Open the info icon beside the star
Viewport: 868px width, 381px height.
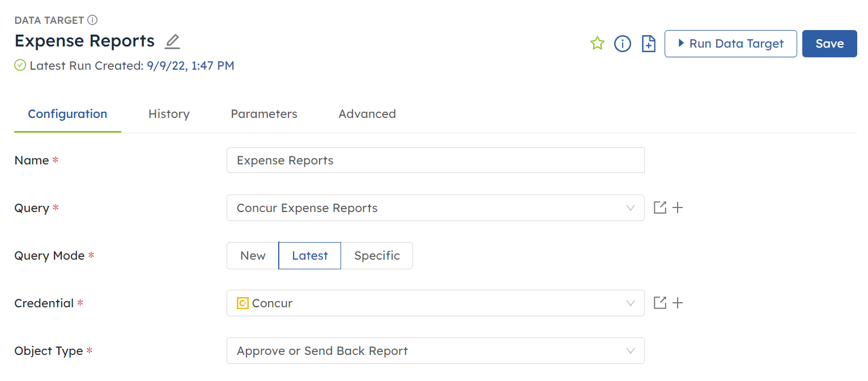[x=622, y=43]
